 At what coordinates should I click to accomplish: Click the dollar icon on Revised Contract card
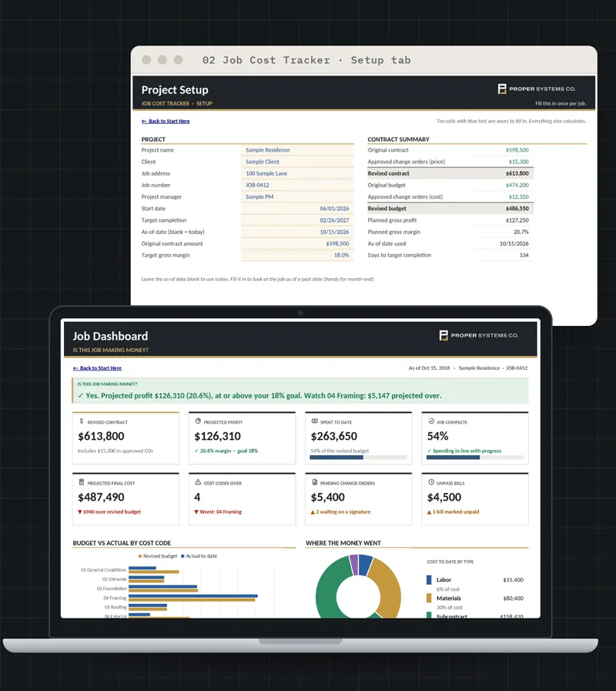[x=82, y=421]
